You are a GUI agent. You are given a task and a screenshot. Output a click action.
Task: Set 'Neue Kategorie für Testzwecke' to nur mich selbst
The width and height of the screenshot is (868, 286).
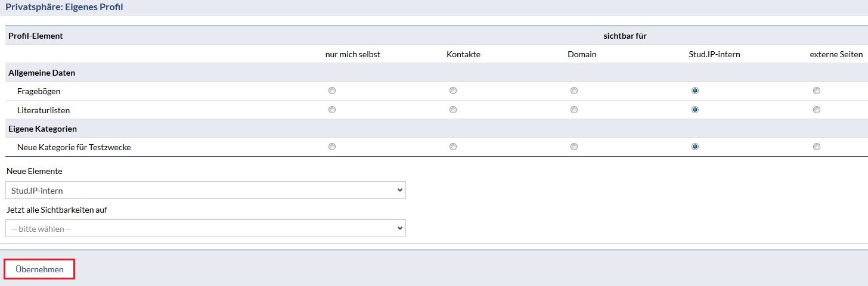[x=332, y=147]
